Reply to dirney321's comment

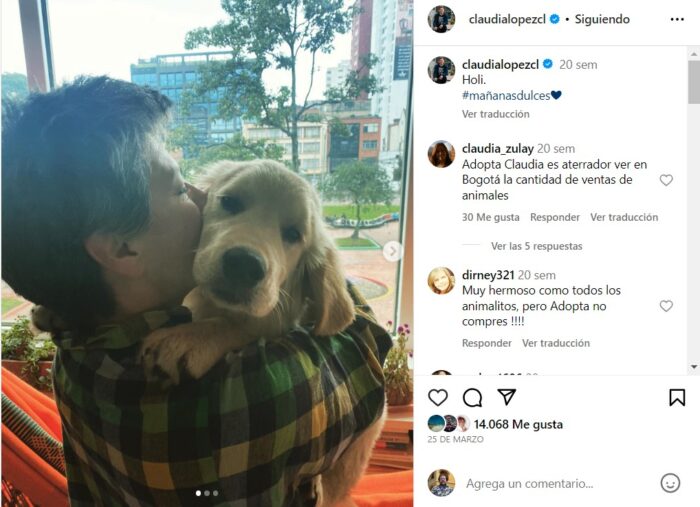(x=487, y=343)
